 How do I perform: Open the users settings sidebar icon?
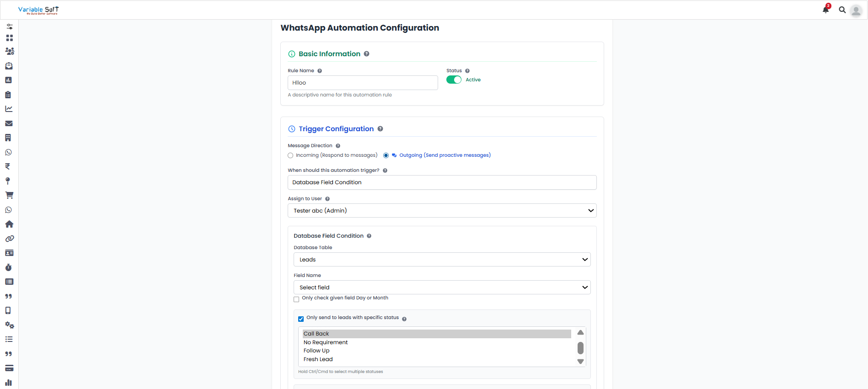coord(9,51)
